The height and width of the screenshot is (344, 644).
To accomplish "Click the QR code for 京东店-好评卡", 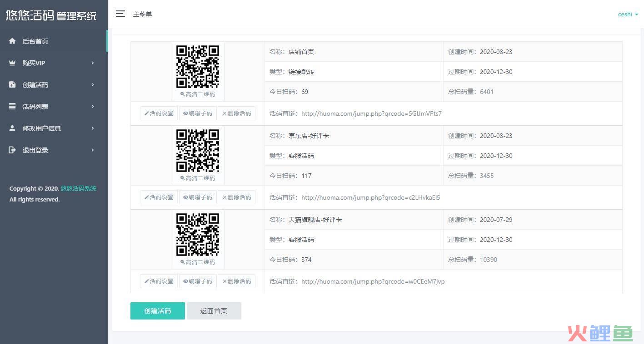I will point(198,151).
